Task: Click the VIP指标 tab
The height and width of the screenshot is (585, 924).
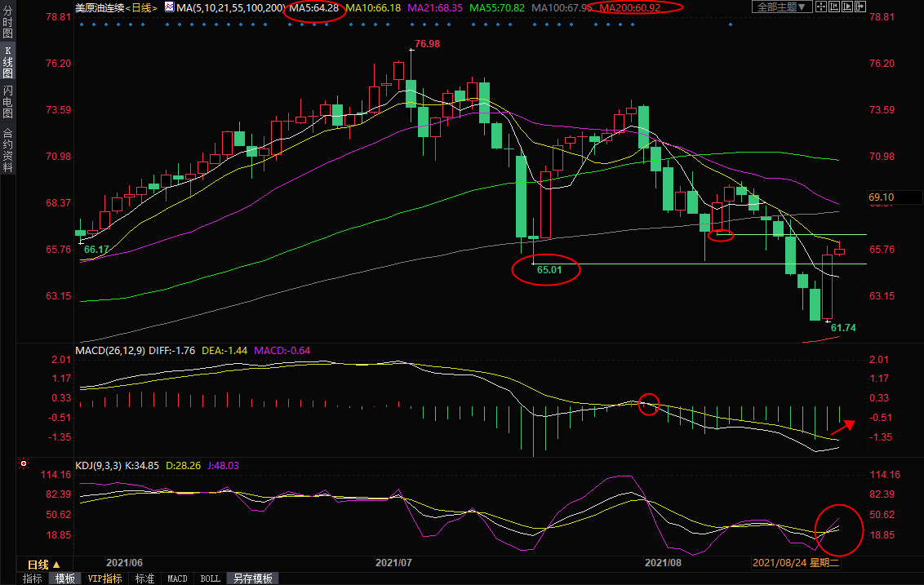Action: (104, 578)
